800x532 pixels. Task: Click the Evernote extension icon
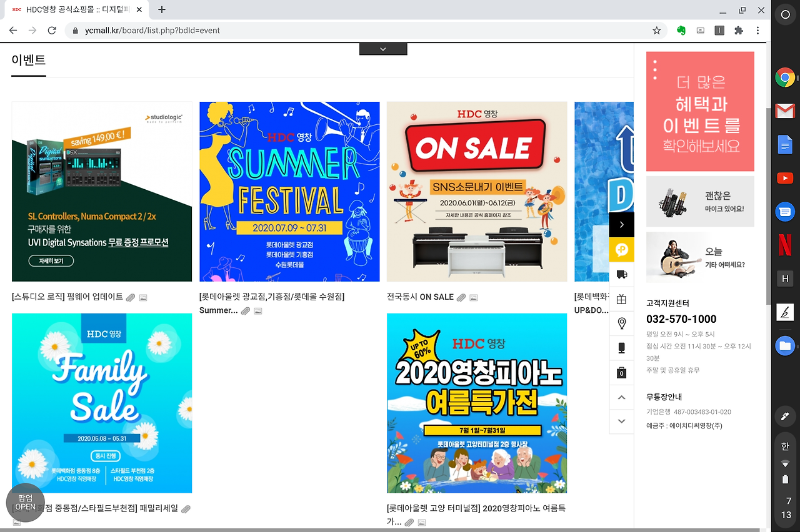[681, 30]
